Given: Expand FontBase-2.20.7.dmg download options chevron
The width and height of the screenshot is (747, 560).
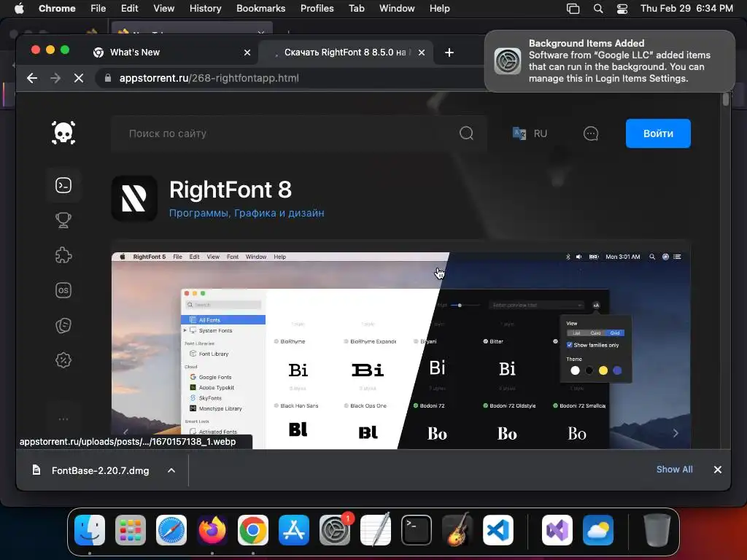Looking at the screenshot, I should coord(171,470).
